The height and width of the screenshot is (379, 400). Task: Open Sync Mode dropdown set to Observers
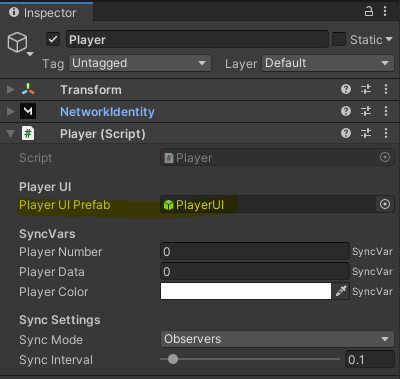pyautogui.click(x=277, y=339)
